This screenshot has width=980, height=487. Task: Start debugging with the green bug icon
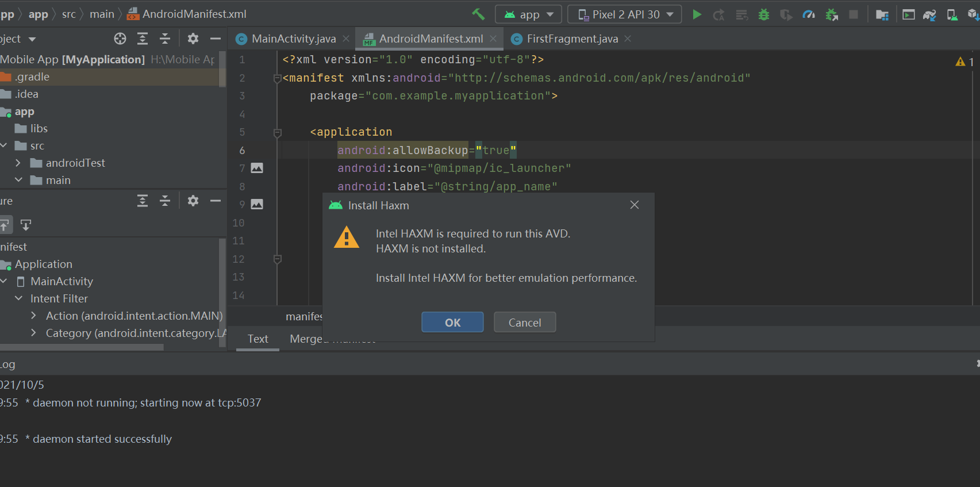click(x=764, y=15)
